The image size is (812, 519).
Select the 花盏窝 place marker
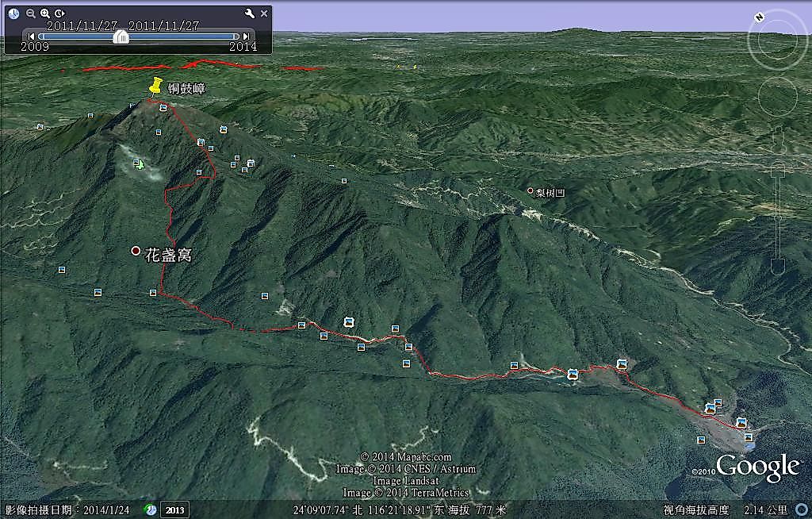pyautogui.click(x=136, y=251)
